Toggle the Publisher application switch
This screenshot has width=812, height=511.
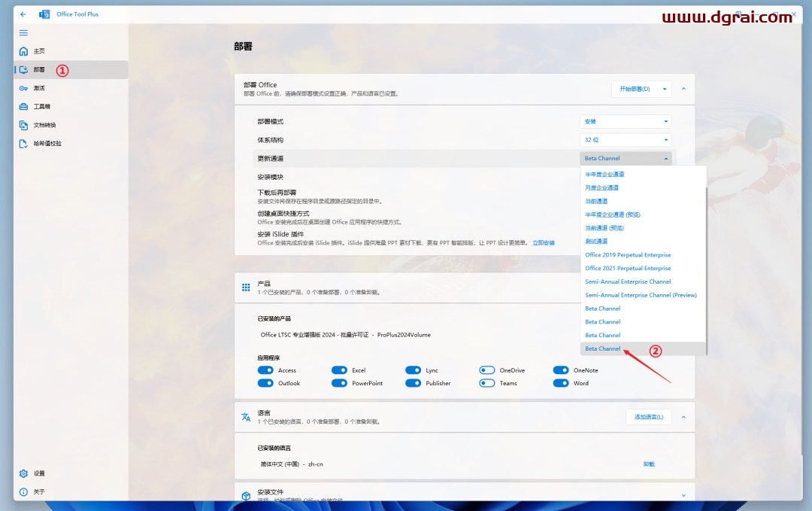coord(414,383)
